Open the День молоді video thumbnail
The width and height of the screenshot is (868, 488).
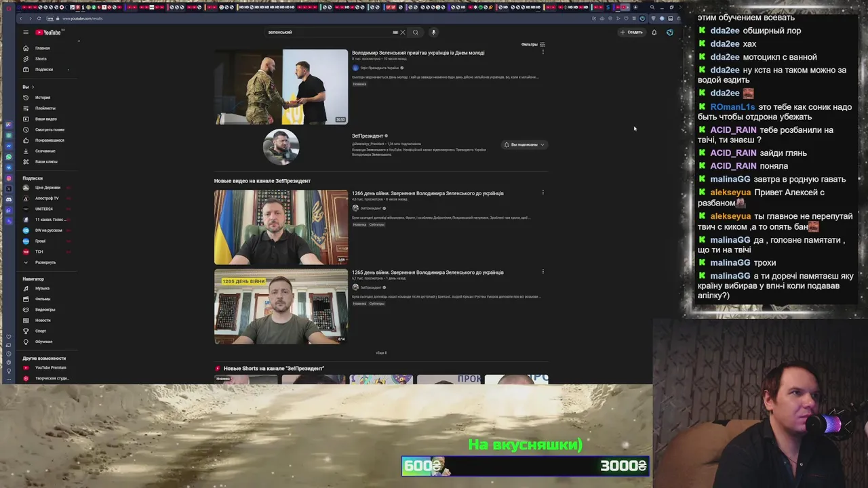(x=281, y=87)
